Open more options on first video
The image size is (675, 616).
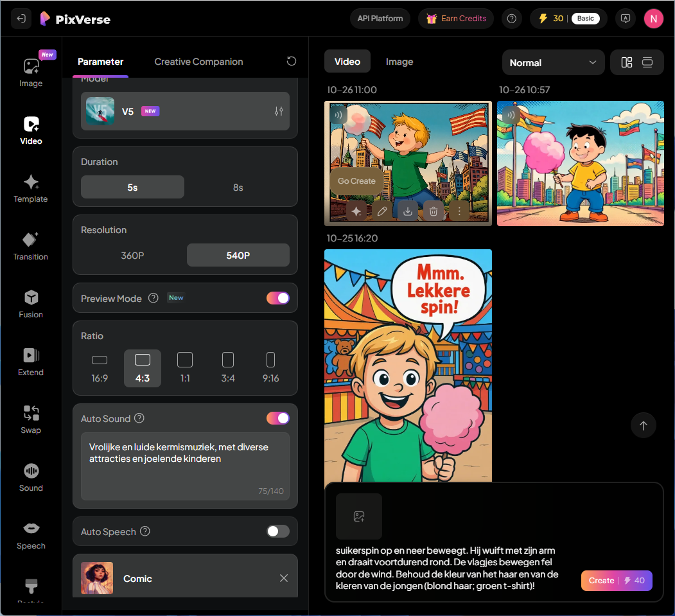click(x=459, y=211)
